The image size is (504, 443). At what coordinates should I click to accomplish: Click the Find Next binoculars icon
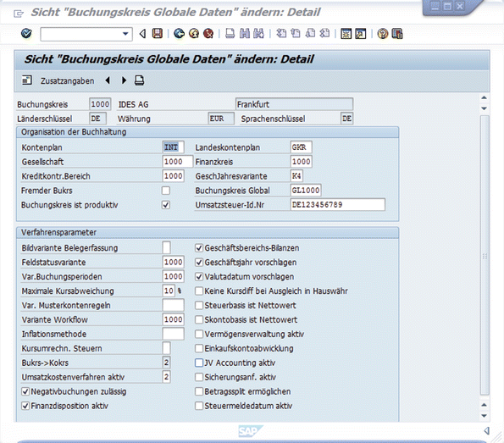point(258,33)
